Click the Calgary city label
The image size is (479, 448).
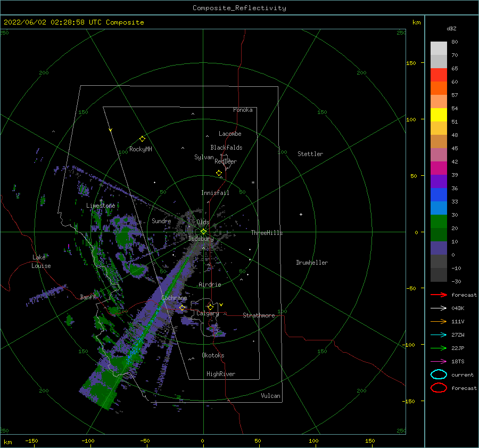click(x=208, y=313)
